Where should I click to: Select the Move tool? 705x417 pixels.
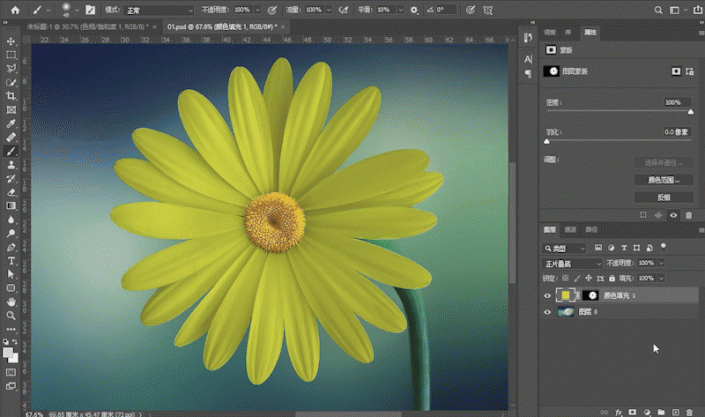[x=10, y=42]
